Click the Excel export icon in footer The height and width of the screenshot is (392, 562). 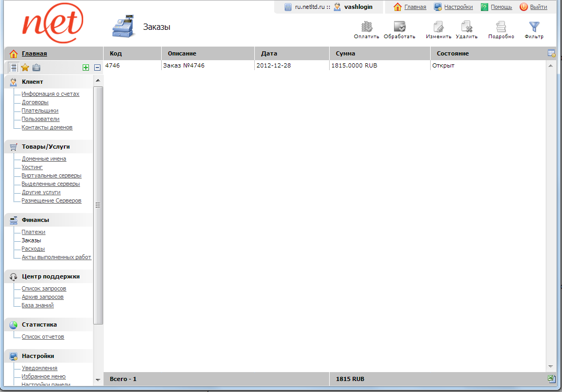tap(550, 378)
